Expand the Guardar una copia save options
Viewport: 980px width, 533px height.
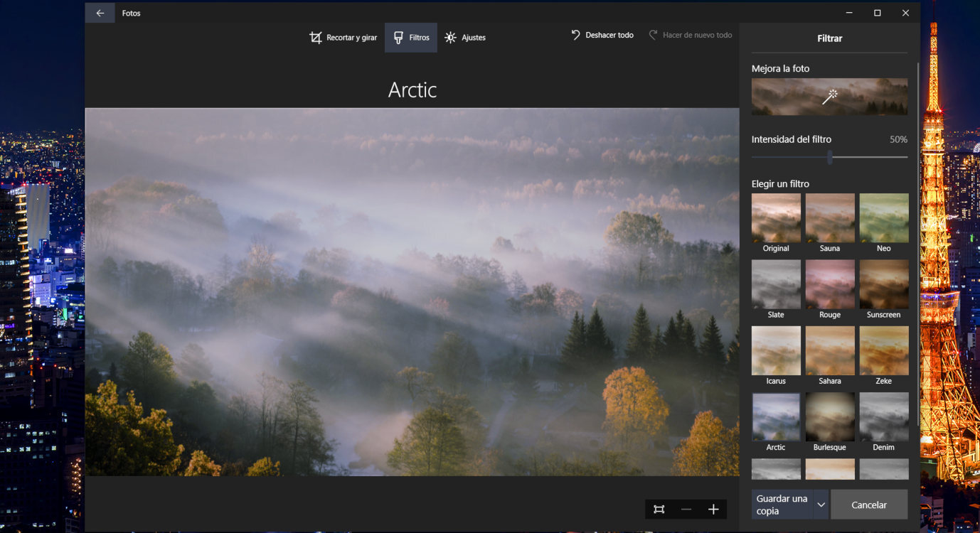click(819, 504)
